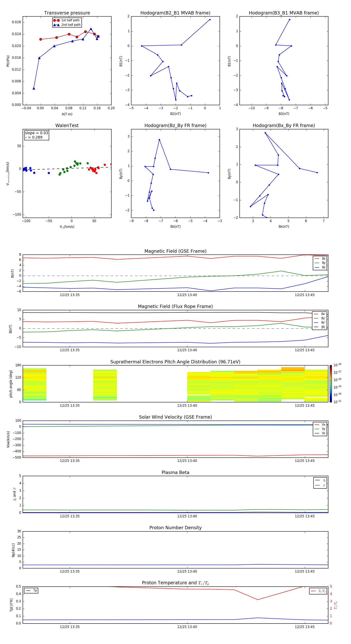
Task: Click the topmost data point in B2_B1 hodogram
Action: coord(210,20)
